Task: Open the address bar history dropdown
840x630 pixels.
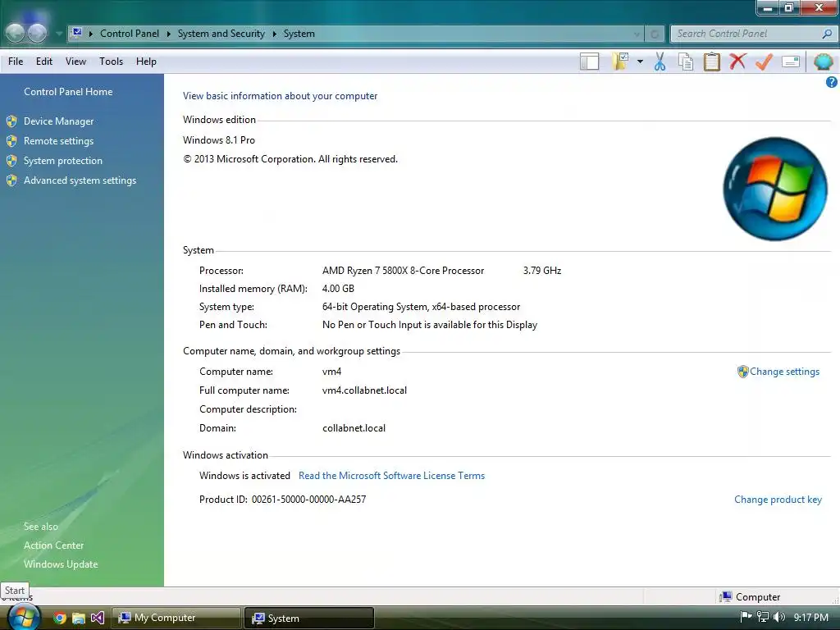Action: [x=637, y=34]
